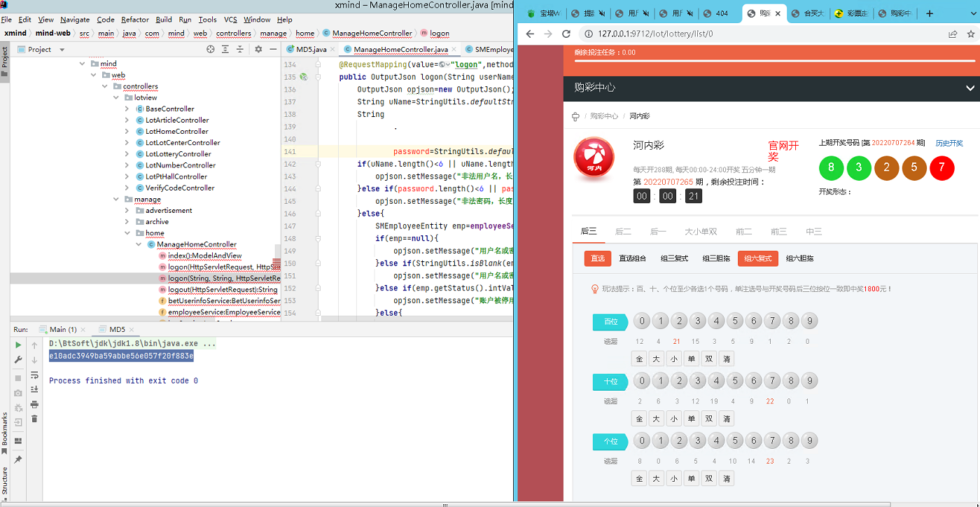Click the print icon in Run panel
This screenshot has width=980, height=507.
pos(34,404)
